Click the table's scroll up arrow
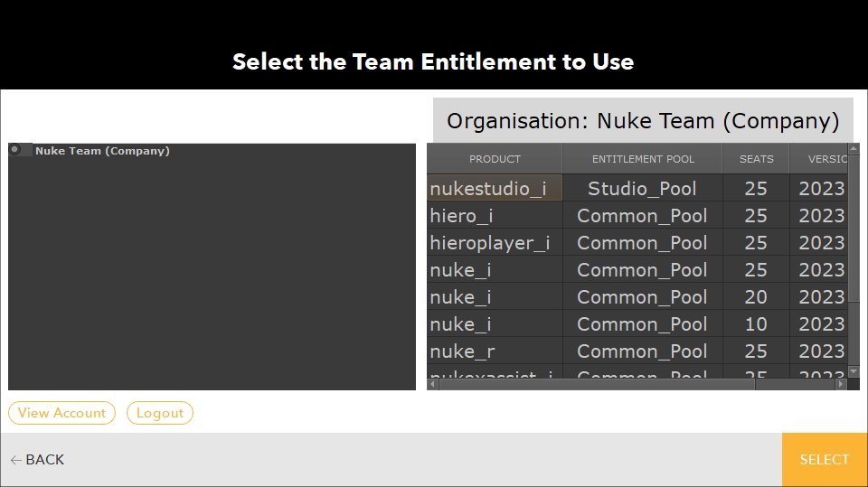Viewport: 868px width, 487px height. tap(854, 150)
